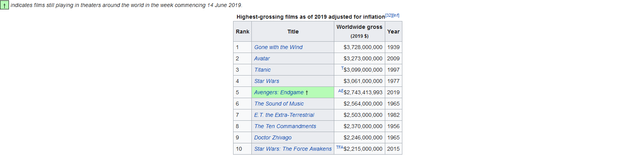Click the green dagger legend box

click(4, 5)
